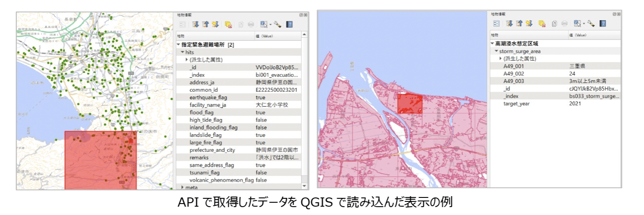This screenshot has width=644, height=215.
Task: Open identify mode dropdown arrow in 指定緊急避難場所 panel
Action: coord(271,25)
